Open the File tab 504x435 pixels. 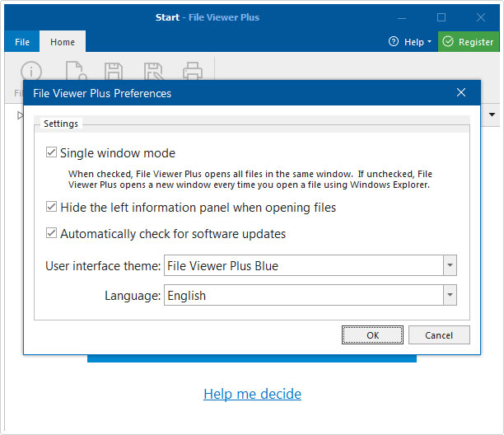click(x=22, y=41)
